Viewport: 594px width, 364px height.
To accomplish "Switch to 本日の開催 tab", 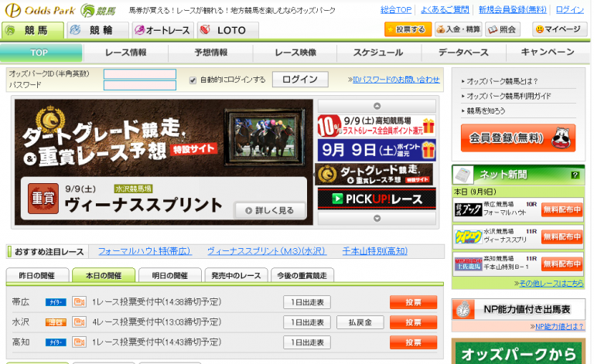I will (x=104, y=275).
